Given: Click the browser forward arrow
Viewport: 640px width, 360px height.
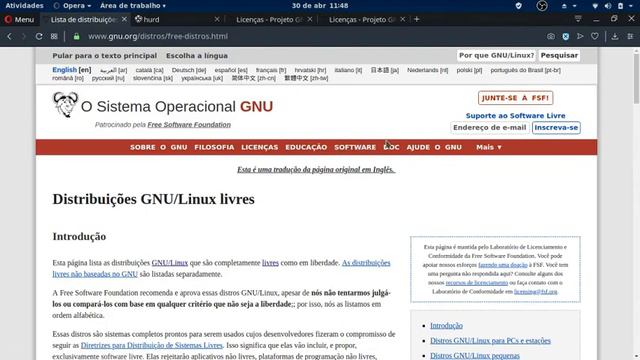Looking at the screenshot, I should (x=24, y=36).
